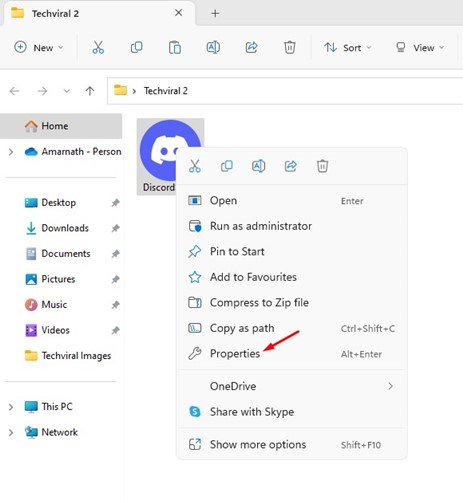This screenshot has height=500, width=463.
Task: Open the View dropdown menu
Action: [420, 48]
